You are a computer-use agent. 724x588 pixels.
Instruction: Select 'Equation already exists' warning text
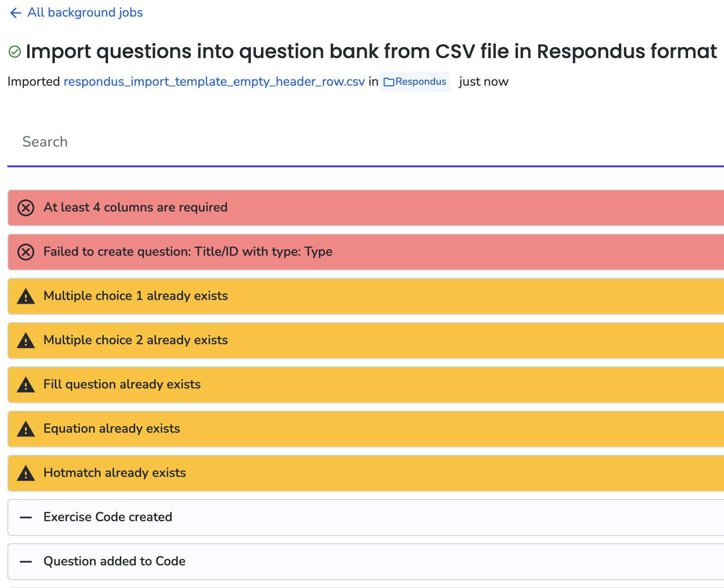(112, 429)
